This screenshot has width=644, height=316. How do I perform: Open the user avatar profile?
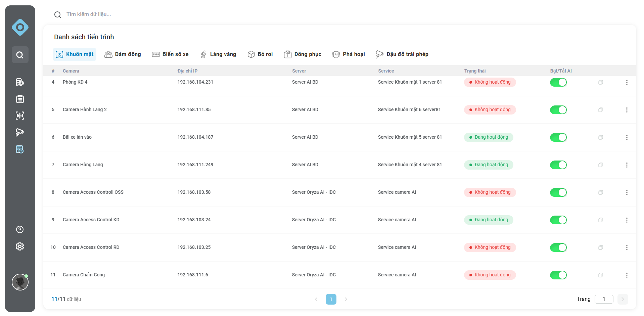pyautogui.click(x=20, y=282)
